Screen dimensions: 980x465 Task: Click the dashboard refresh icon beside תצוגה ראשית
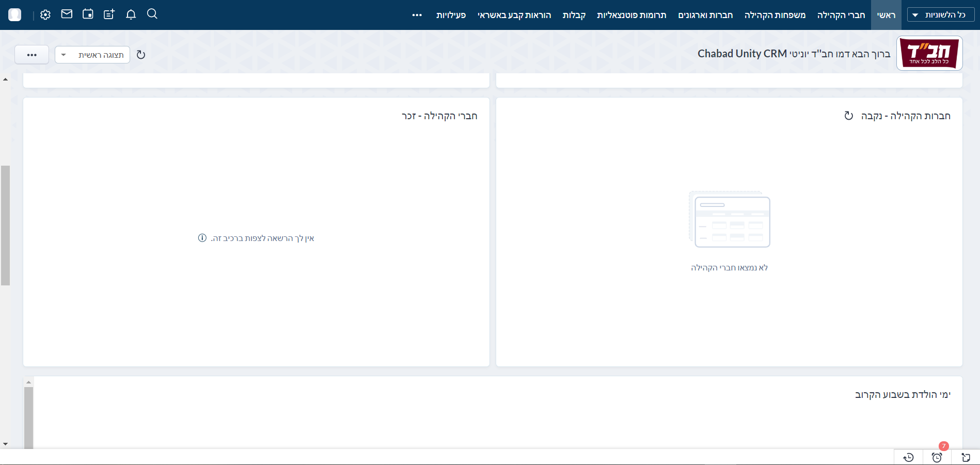141,55
